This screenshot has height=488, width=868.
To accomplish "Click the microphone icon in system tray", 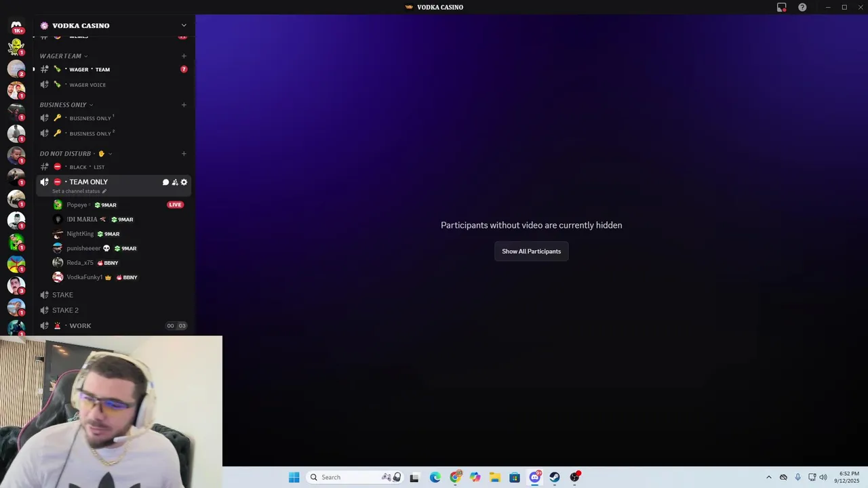I will 797,477.
